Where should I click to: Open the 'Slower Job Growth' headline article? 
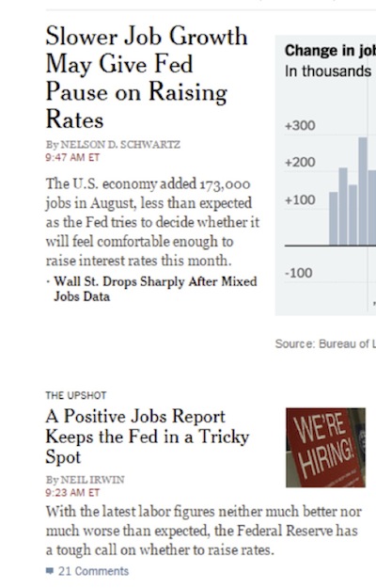pos(147,78)
